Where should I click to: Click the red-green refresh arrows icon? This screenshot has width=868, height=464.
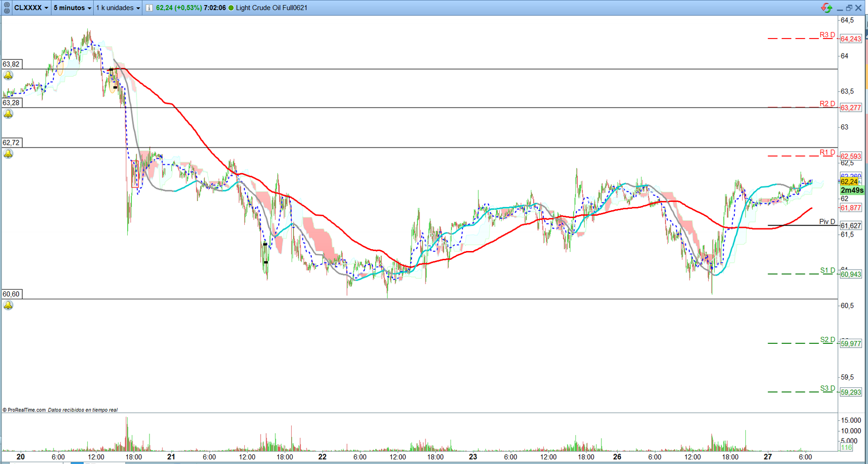[826, 8]
